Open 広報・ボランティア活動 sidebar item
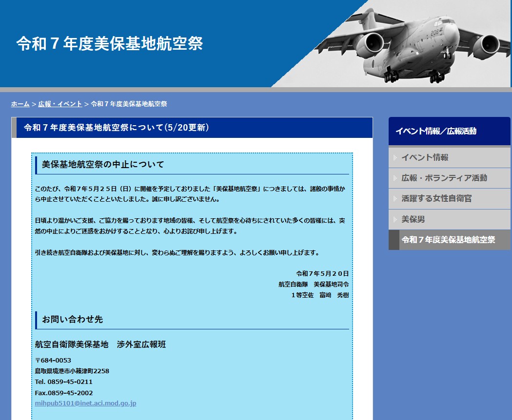 [x=449, y=178]
